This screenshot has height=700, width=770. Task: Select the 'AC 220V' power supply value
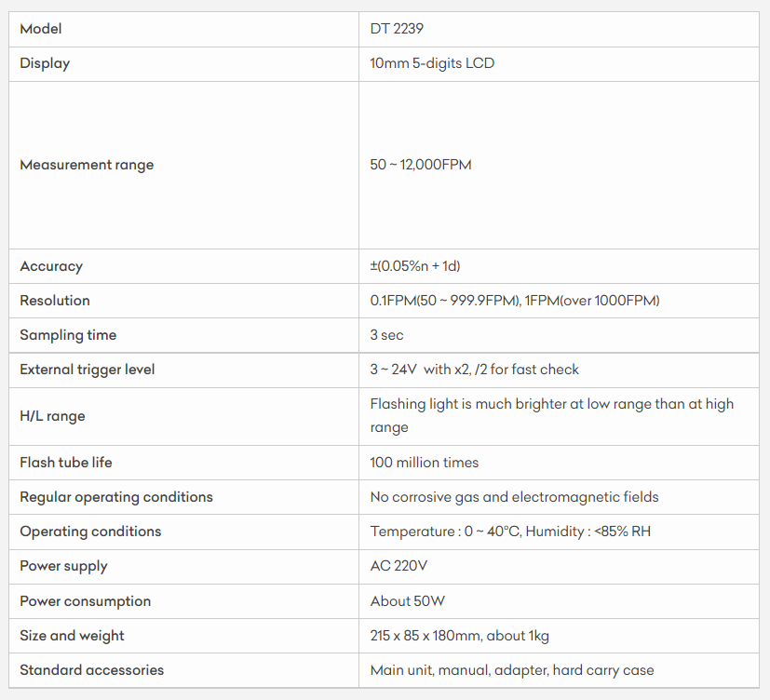click(x=399, y=566)
